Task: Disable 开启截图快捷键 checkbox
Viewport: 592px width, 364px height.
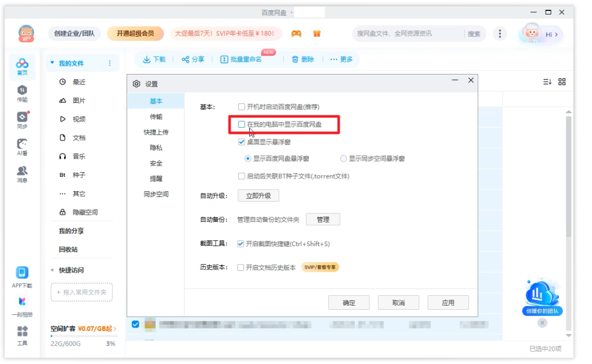Action: [x=242, y=244]
